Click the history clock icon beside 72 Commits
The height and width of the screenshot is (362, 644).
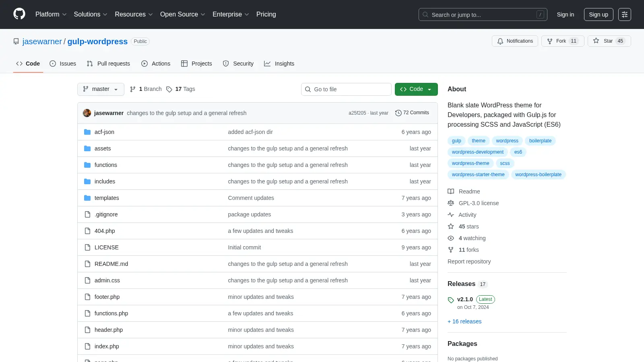(x=398, y=113)
